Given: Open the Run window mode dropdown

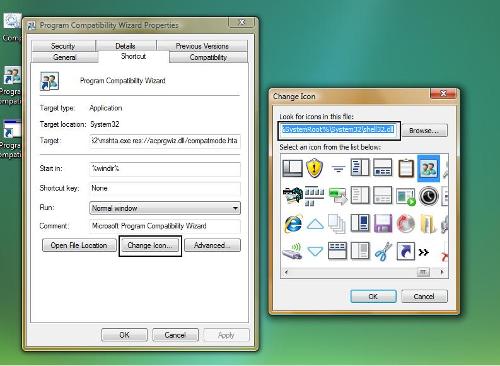Looking at the screenshot, I should point(165,208).
